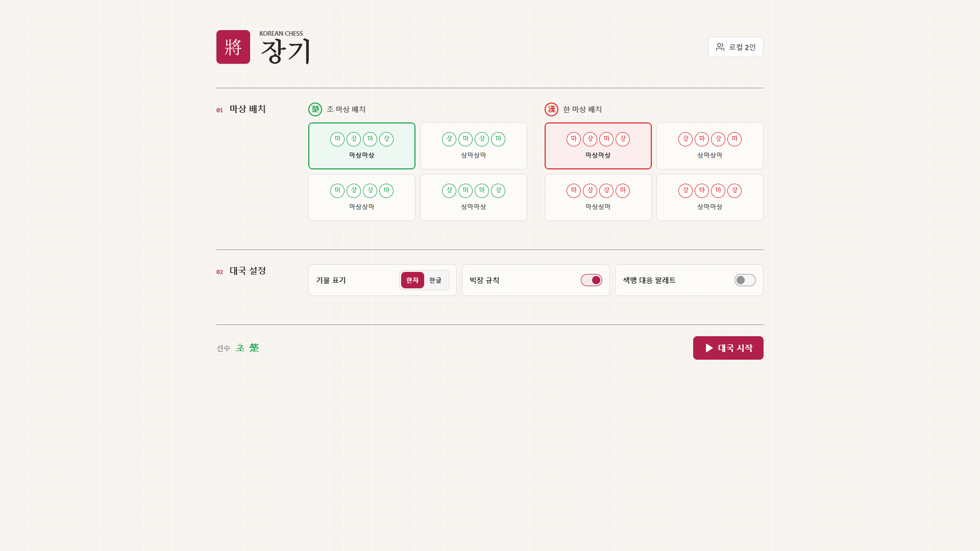
Task: Click the 대국 설정 section heading
Action: pyautogui.click(x=248, y=271)
